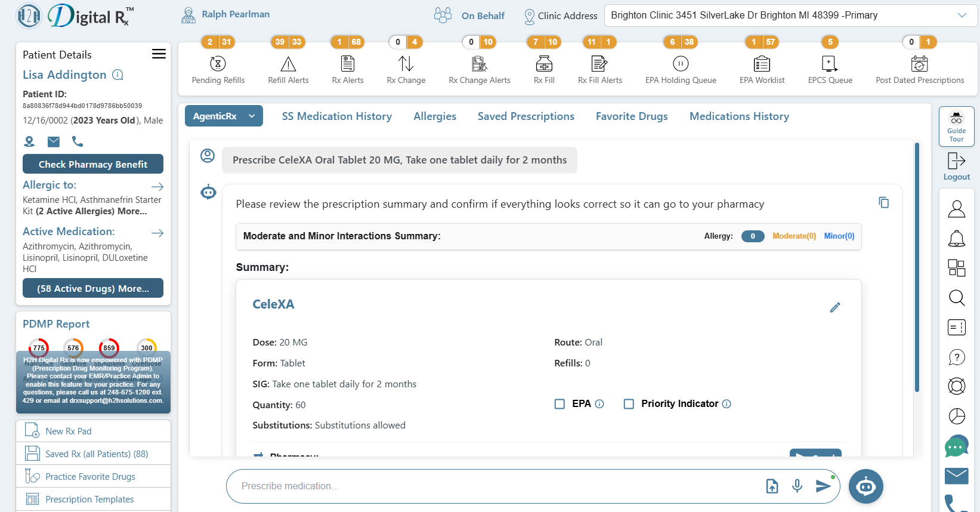The width and height of the screenshot is (980, 512).
Task: Open the Medications History tab
Action: pyautogui.click(x=740, y=116)
